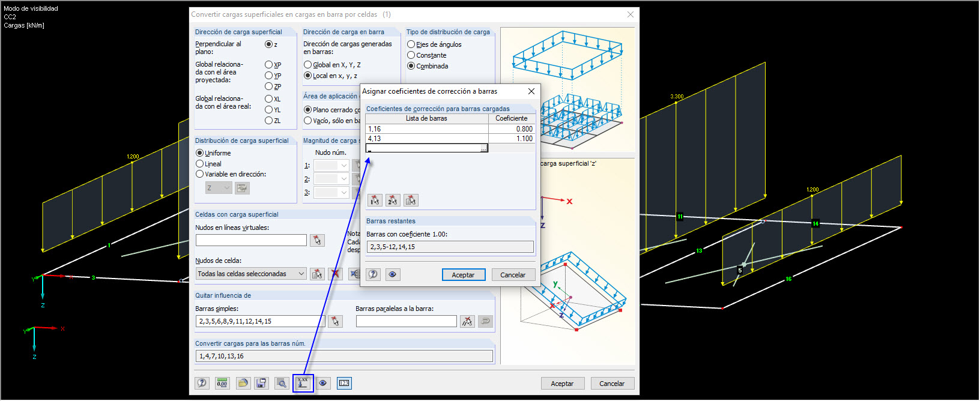Click the magnifier list details icon
Viewport: 980px width, 401px height.
281,383
